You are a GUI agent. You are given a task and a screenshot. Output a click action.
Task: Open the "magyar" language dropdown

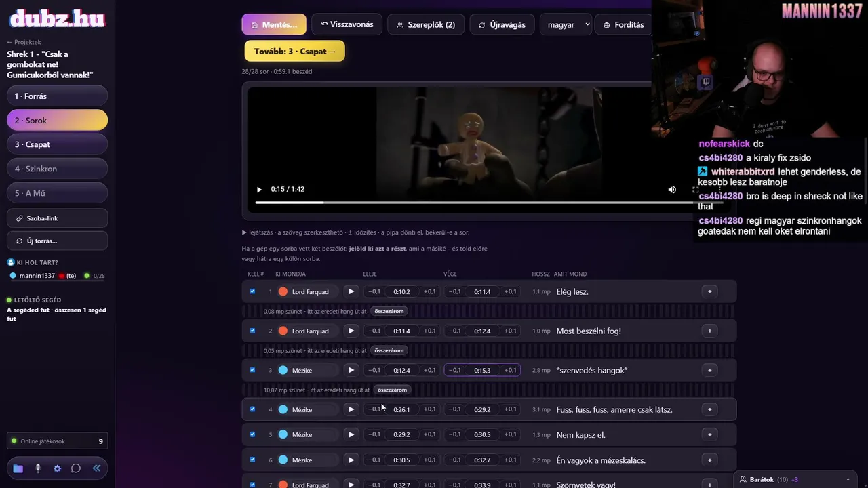(x=566, y=25)
